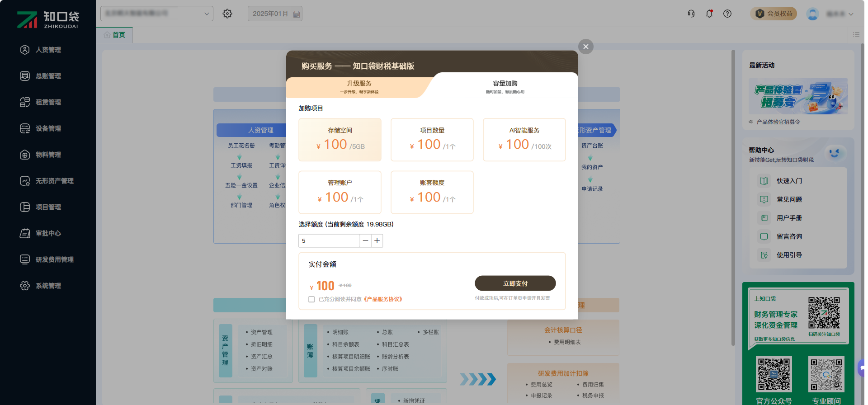The image size is (868, 405).
Task: Open 留言咨询 in the help center
Action: click(789, 236)
